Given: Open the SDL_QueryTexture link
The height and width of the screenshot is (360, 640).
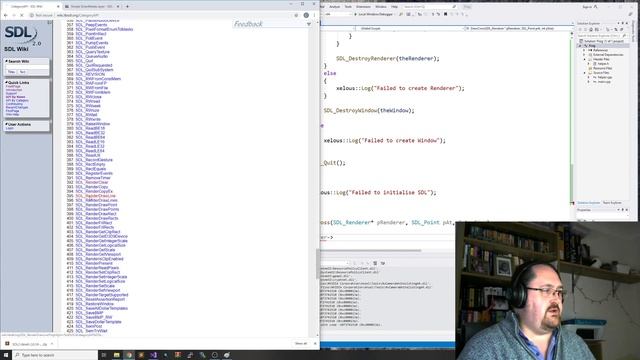Looking at the screenshot, I should 92,52.
